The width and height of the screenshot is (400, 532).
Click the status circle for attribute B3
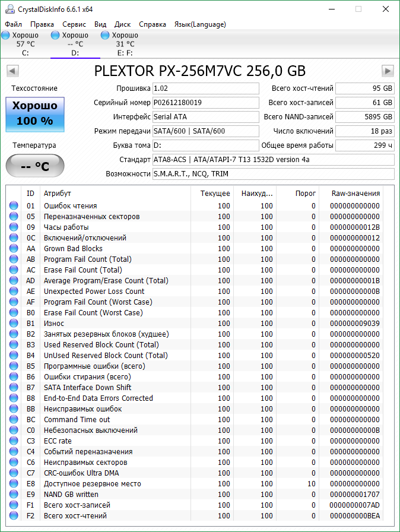tap(14, 344)
